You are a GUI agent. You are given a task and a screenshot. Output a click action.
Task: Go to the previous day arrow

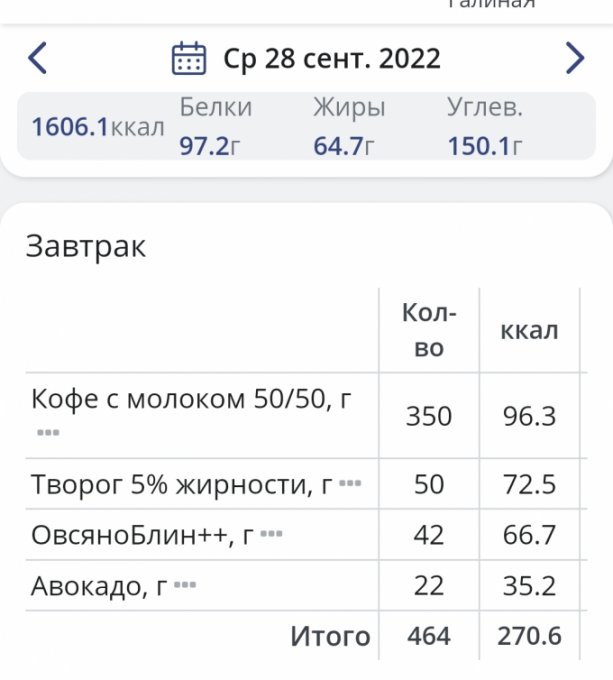click(37, 58)
